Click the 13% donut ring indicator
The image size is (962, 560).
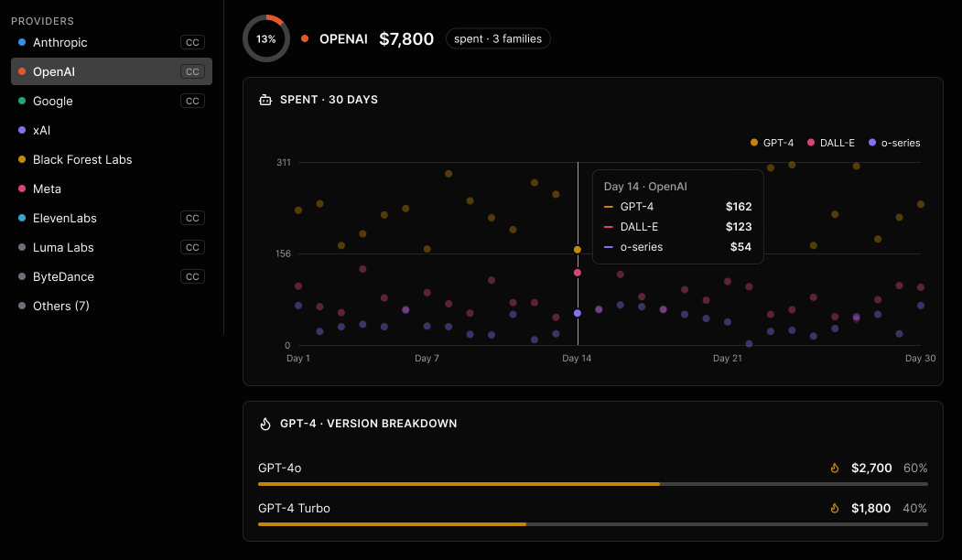266,38
